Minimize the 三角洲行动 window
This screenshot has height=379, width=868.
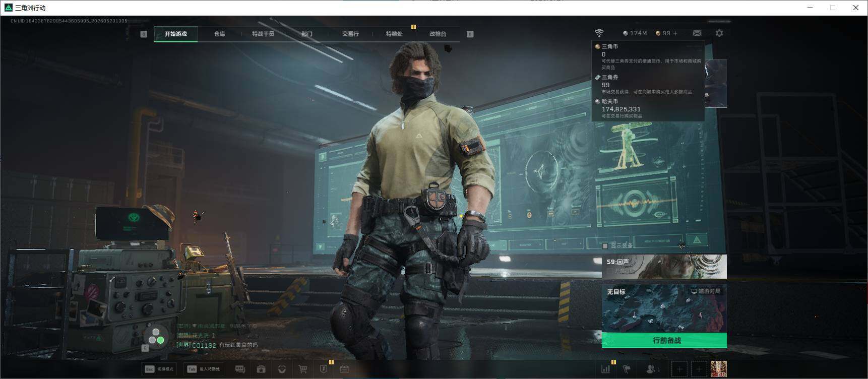pyautogui.click(x=810, y=8)
